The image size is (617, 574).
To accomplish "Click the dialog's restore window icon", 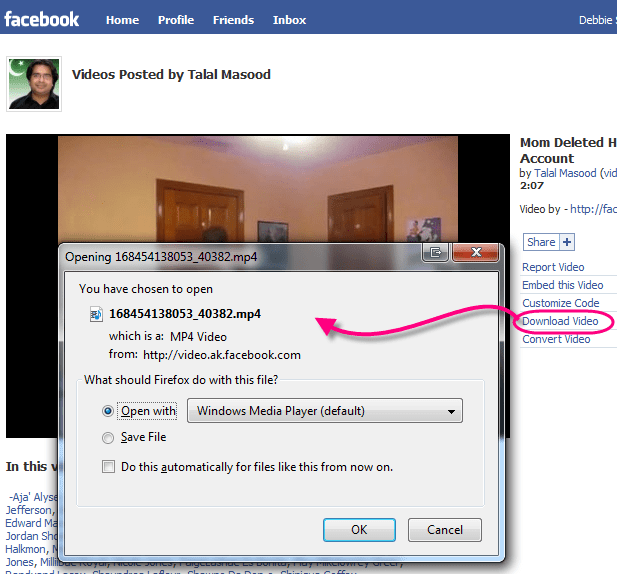I will pyautogui.click(x=436, y=252).
